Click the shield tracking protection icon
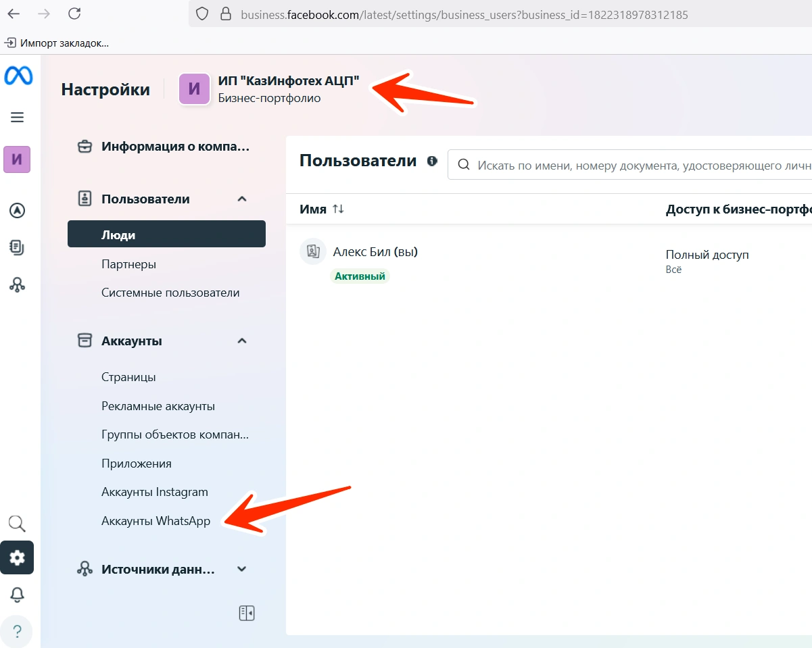Image resolution: width=812 pixels, height=648 pixels. [201, 14]
